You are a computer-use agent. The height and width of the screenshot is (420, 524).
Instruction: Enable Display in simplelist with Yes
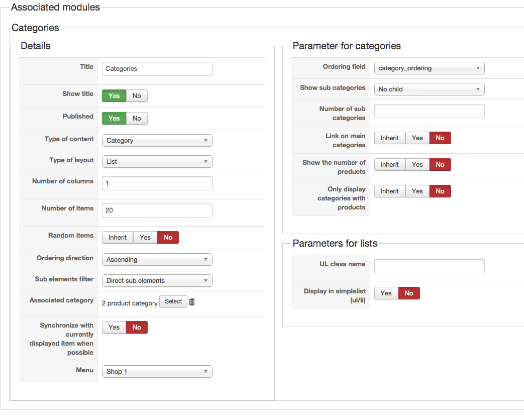(x=386, y=293)
